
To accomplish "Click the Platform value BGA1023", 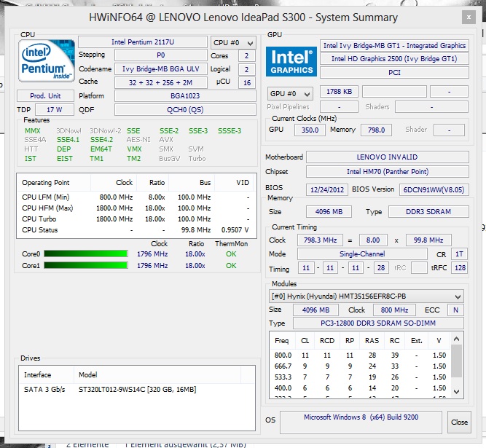I will [185, 95].
